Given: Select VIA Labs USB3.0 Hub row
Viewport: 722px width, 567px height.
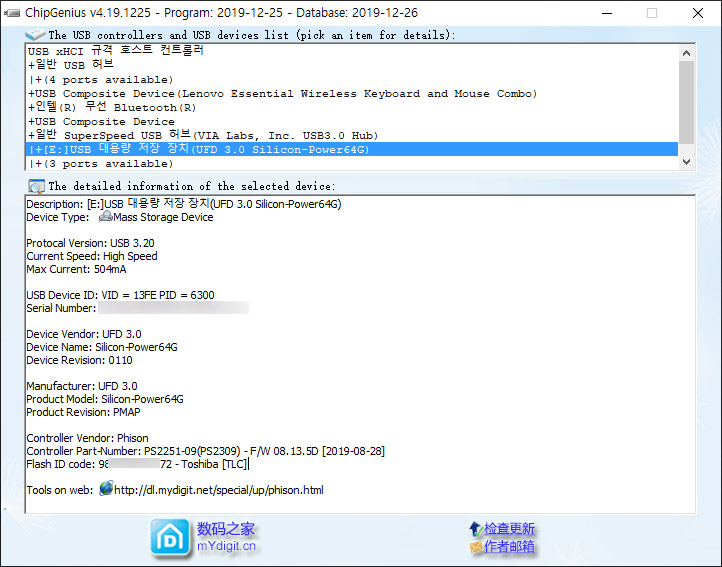Looking at the screenshot, I should (x=352, y=135).
